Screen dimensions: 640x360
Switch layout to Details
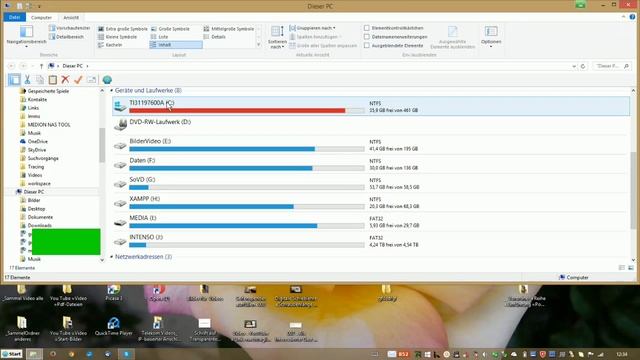pos(214,37)
